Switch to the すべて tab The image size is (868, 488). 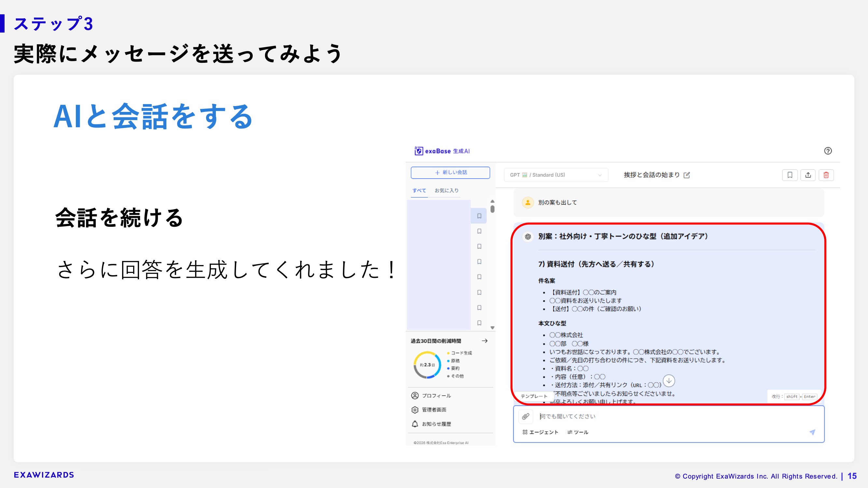pyautogui.click(x=419, y=190)
